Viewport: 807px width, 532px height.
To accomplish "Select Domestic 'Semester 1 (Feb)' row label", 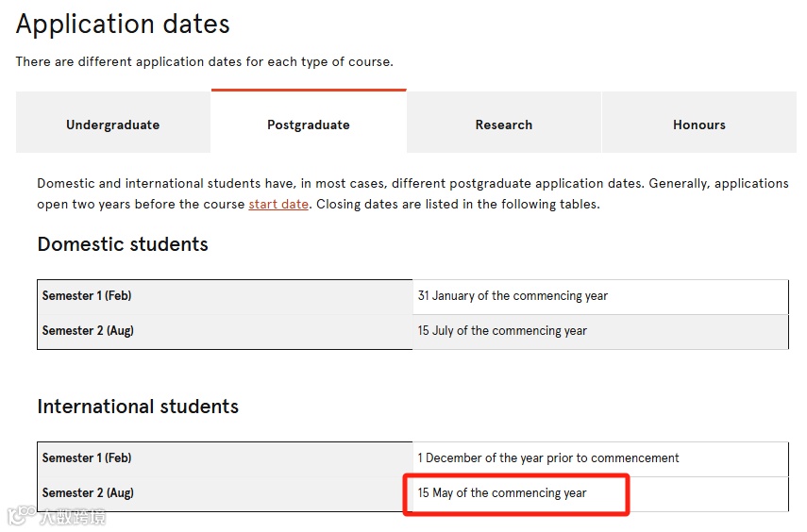I will click(x=87, y=296).
